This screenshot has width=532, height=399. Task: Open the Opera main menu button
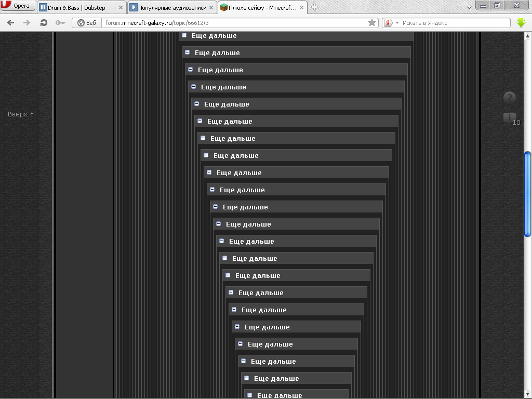(x=18, y=6)
